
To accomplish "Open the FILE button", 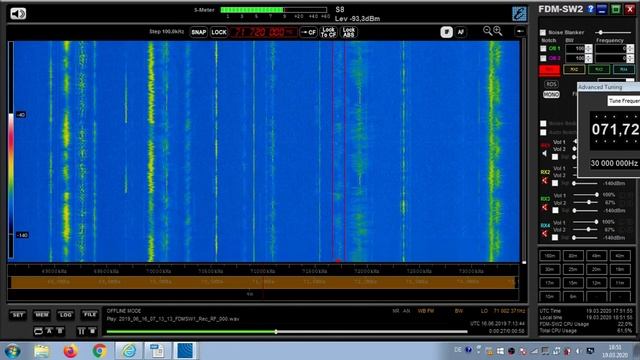I will point(89,315).
